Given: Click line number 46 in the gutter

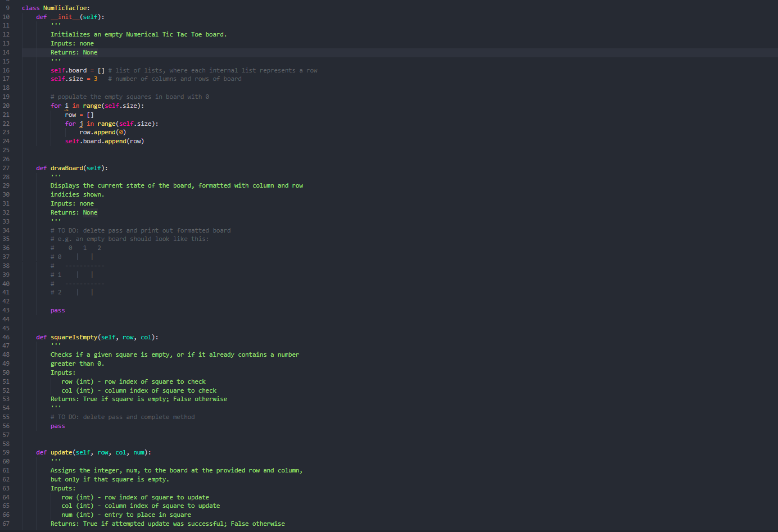Looking at the screenshot, I should coord(6,337).
